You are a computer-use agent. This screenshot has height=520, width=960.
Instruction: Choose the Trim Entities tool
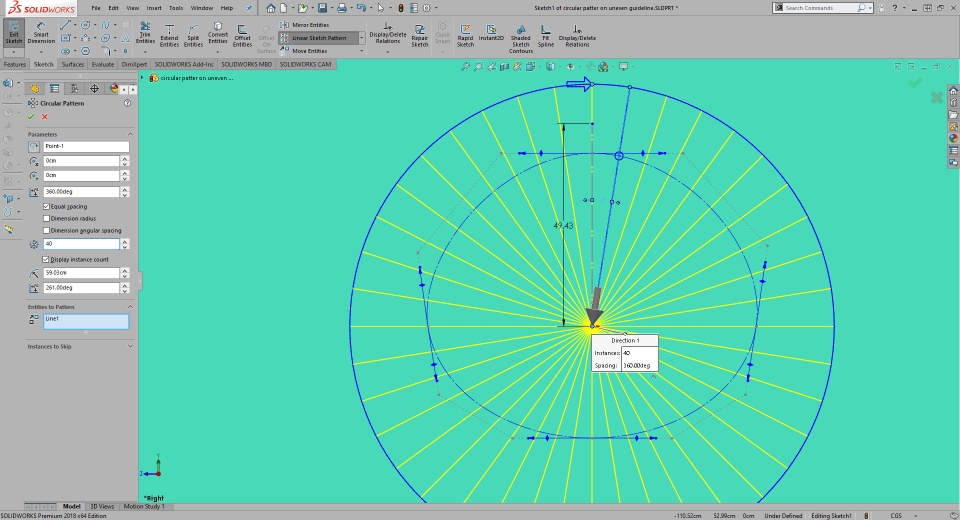tap(145, 33)
